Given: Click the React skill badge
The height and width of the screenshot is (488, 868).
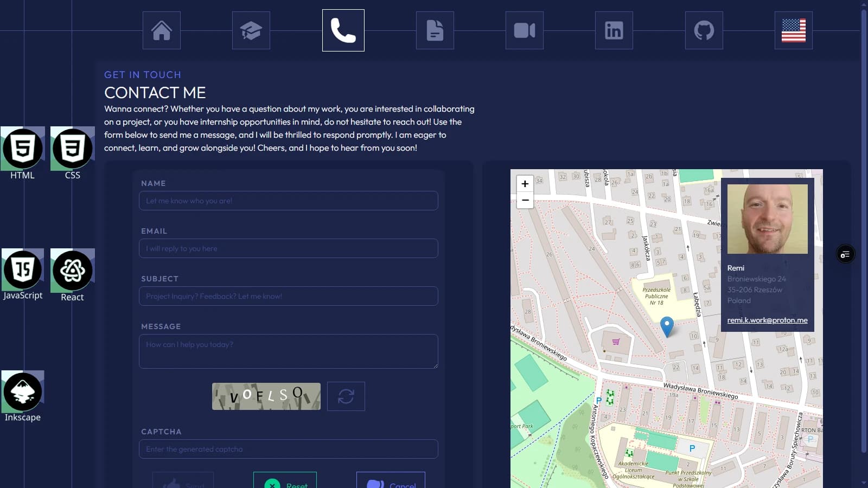Looking at the screenshot, I should pyautogui.click(x=72, y=271).
